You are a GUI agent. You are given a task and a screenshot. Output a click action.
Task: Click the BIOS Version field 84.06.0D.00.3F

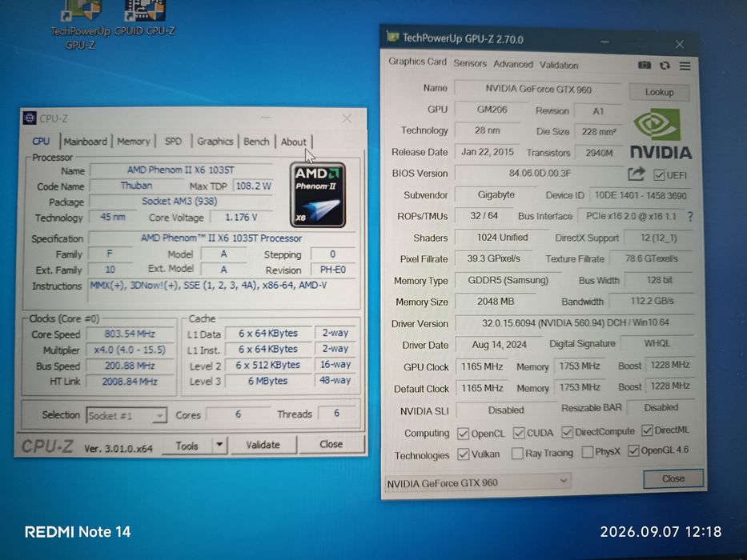pyautogui.click(x=540, y=173)
